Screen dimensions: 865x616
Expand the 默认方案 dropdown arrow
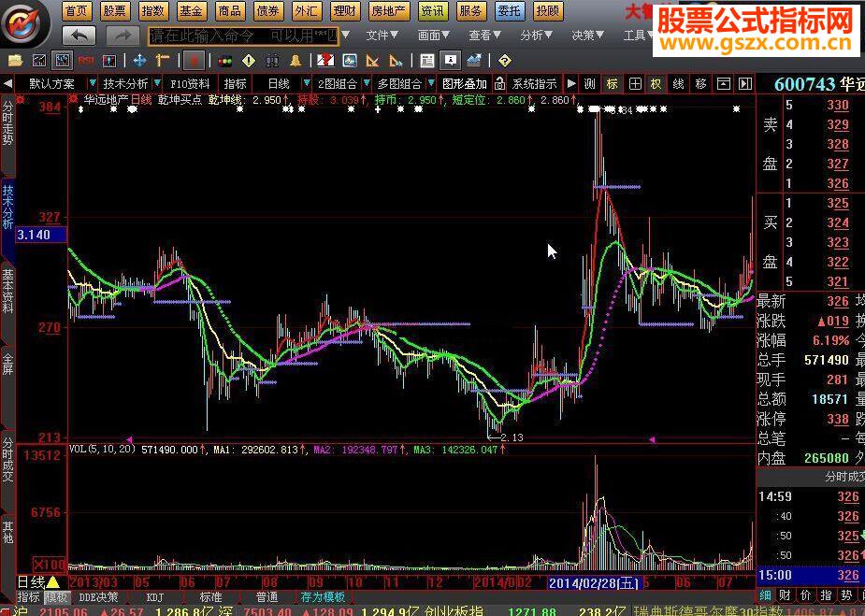pos(93,83)
